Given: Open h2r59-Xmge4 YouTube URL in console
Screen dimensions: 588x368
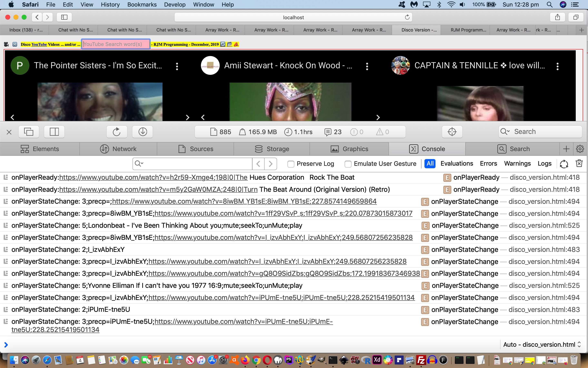Looking at the screenshot, I should point(153,177).
